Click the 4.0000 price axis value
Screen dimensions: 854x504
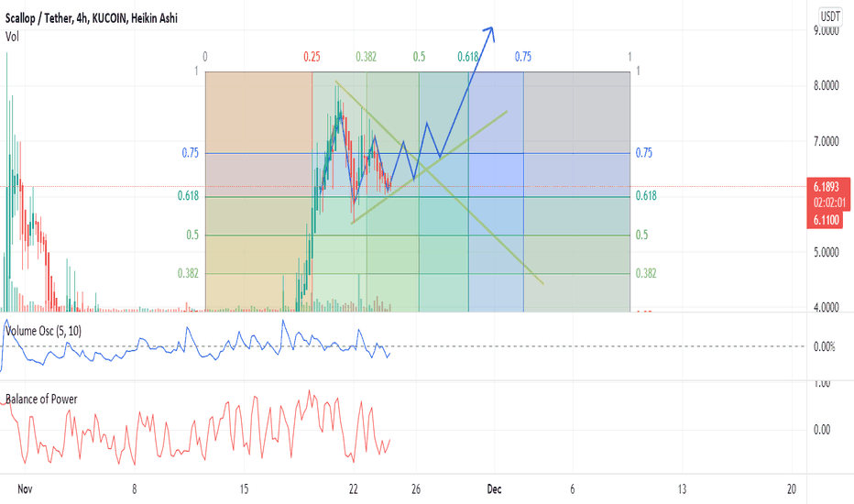pos(827,308)
